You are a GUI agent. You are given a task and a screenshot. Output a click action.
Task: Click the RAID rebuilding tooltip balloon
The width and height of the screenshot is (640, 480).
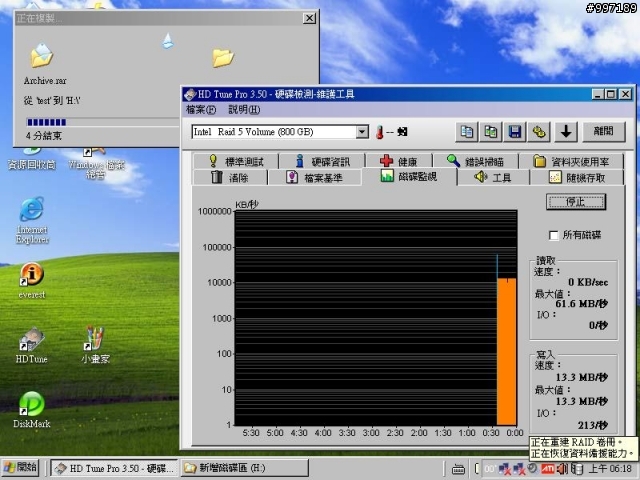tap(583, 448)
